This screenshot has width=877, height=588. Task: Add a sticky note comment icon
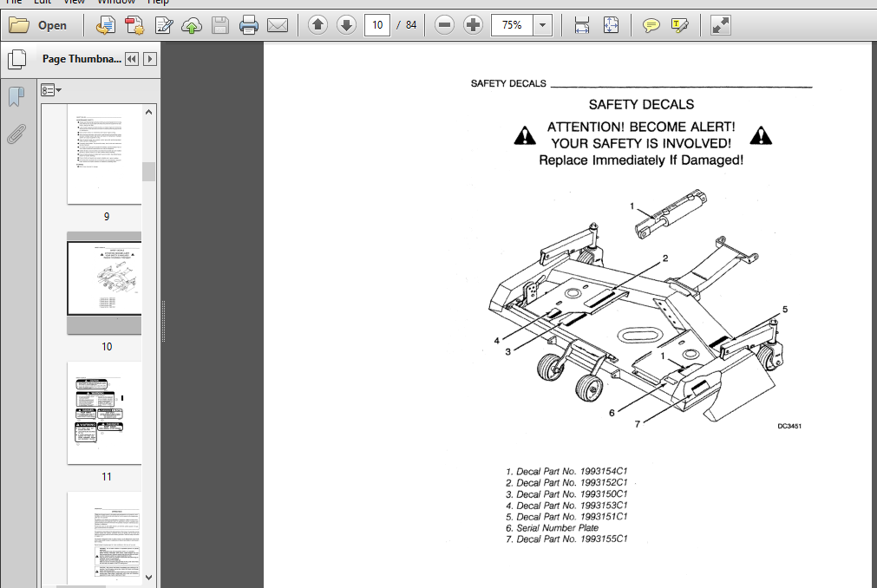pyautogui.click(x=651, y=25)
